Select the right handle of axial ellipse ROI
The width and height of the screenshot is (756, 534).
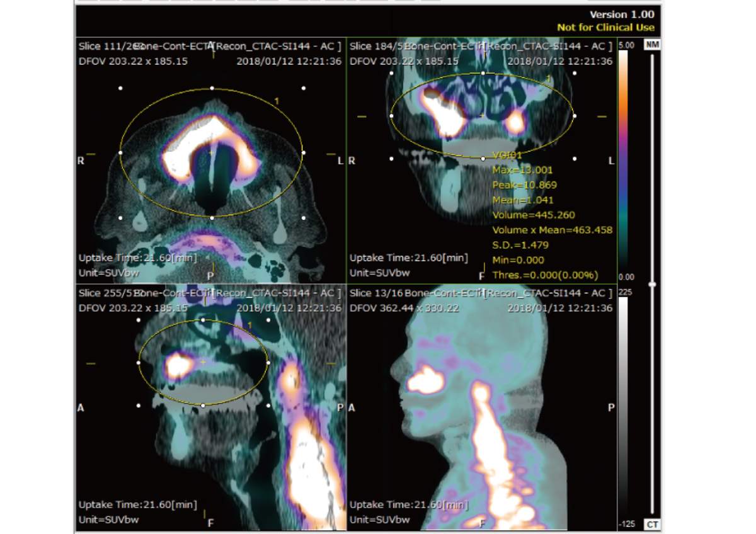pyautogui.click(x=304, y=152)
